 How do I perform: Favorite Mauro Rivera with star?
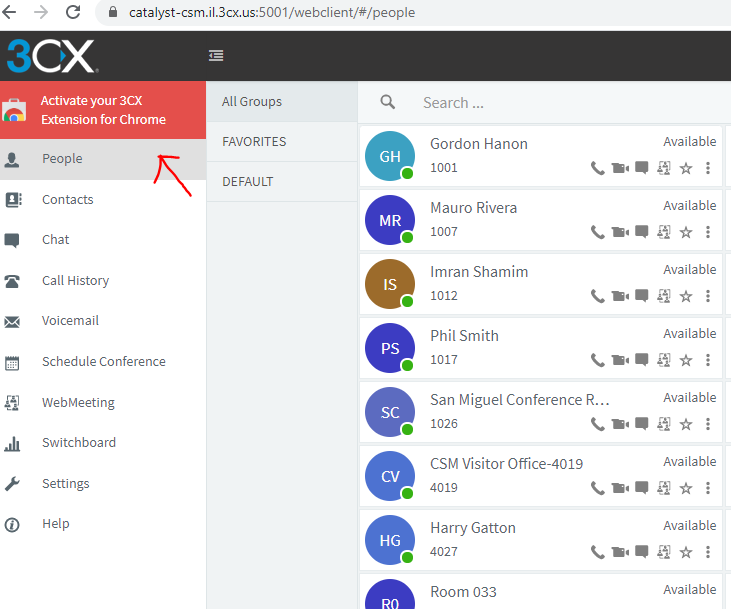tap(686, 232)
